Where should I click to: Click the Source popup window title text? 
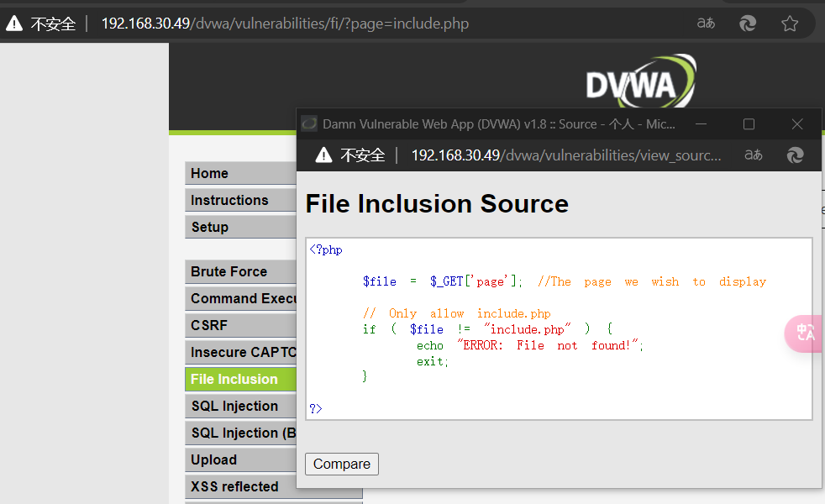click(x=499, y=124)
